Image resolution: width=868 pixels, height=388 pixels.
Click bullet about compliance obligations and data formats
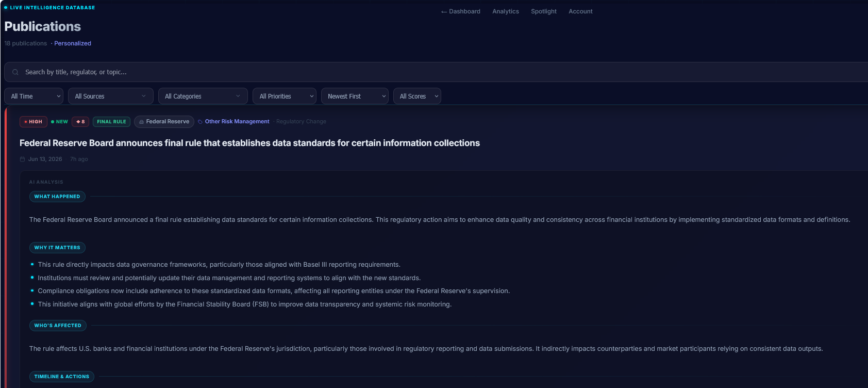tap(274, 291)
